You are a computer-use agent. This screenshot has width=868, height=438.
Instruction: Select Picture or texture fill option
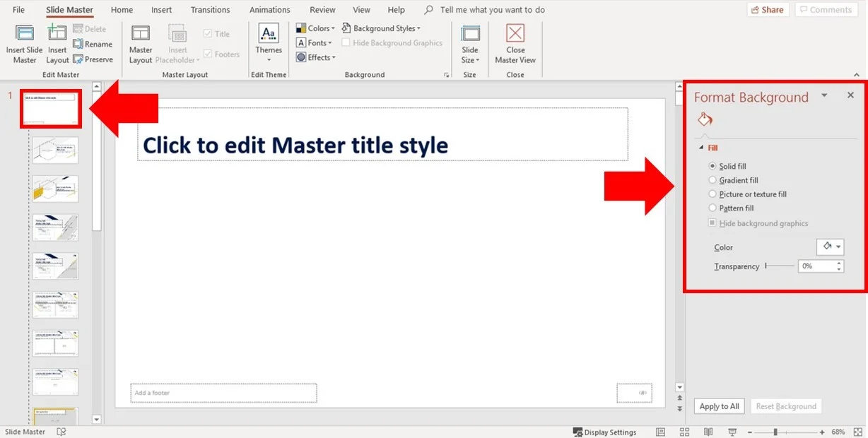point(712,194)
